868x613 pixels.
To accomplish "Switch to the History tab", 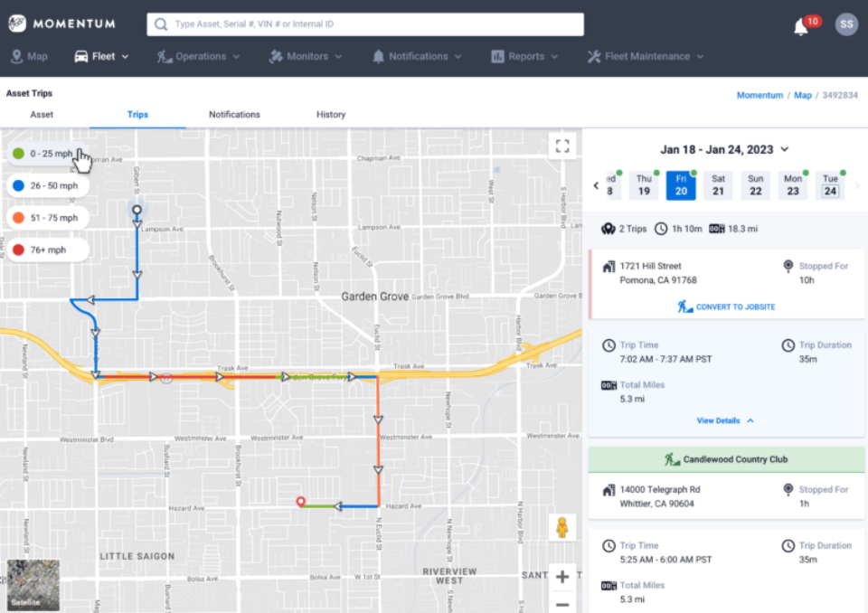I will tap(330, 115).
